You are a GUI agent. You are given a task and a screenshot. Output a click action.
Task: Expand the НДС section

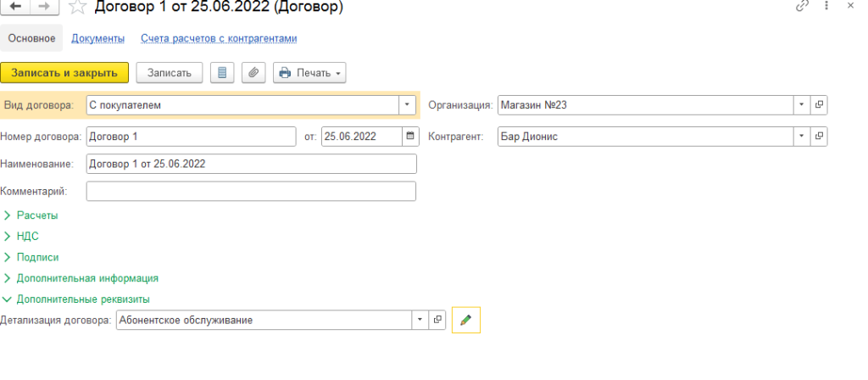[21, 237]
